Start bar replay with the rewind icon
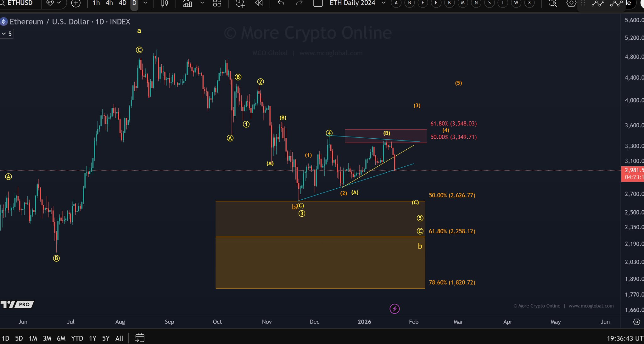The height and width of the screenshot is (344, 644). (259, 3)
